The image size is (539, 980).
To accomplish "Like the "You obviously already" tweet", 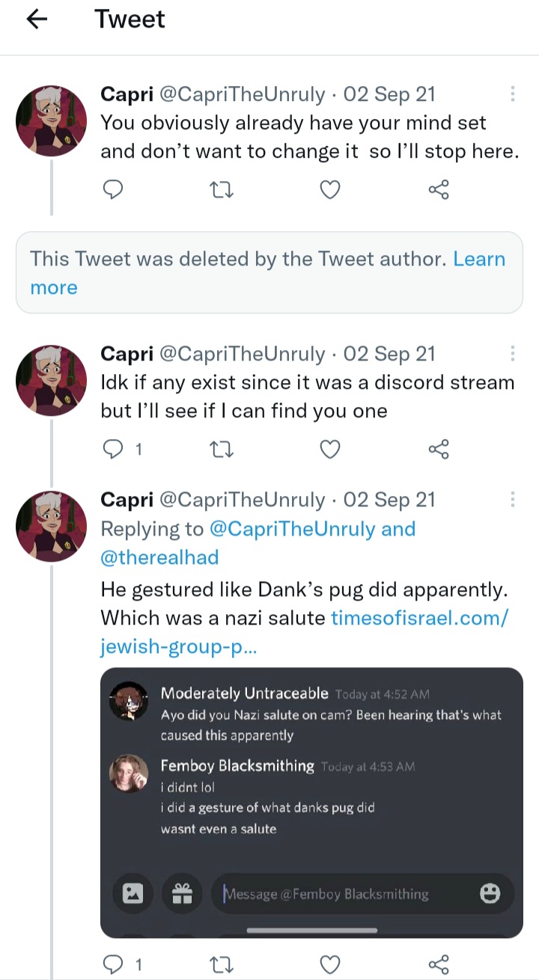I will click(330, 190).
